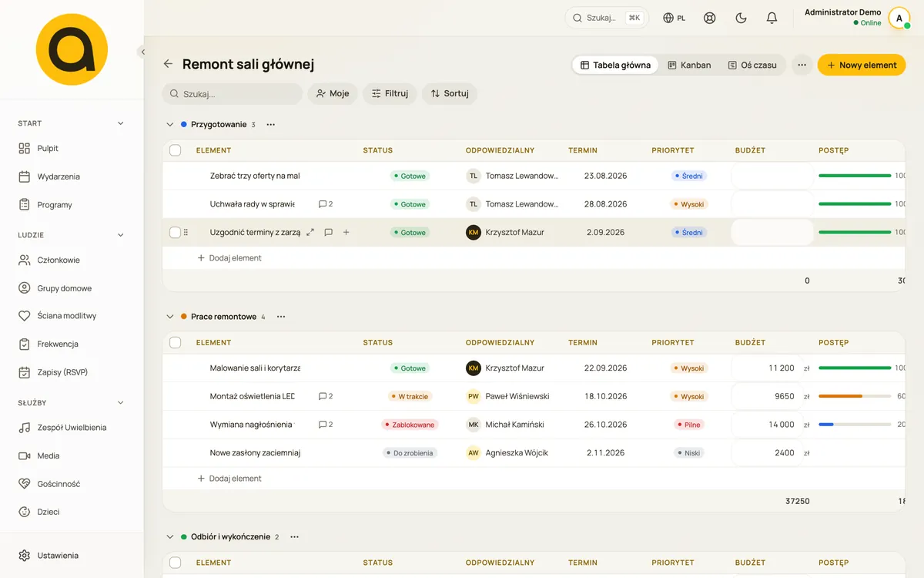This screenshot has width=924, height=578.
Task: Click the yellow app logo
Action: [72, 49]
